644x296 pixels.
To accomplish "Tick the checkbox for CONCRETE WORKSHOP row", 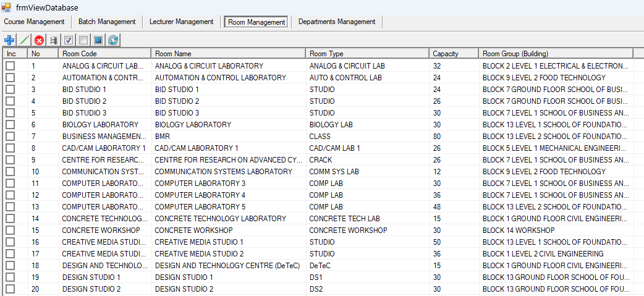I will point(10,230).
